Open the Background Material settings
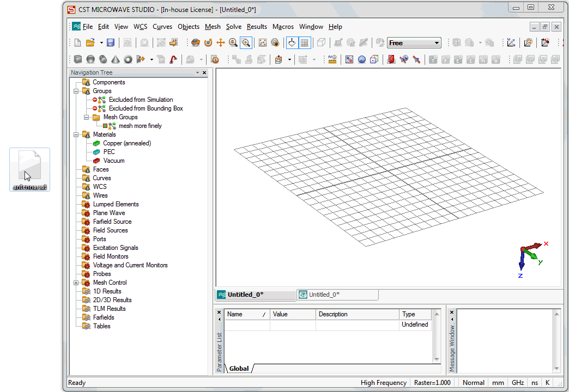Image resolution: width=569 pixels, height=392 pixels. pyautogui.click(x=349, y=59)
